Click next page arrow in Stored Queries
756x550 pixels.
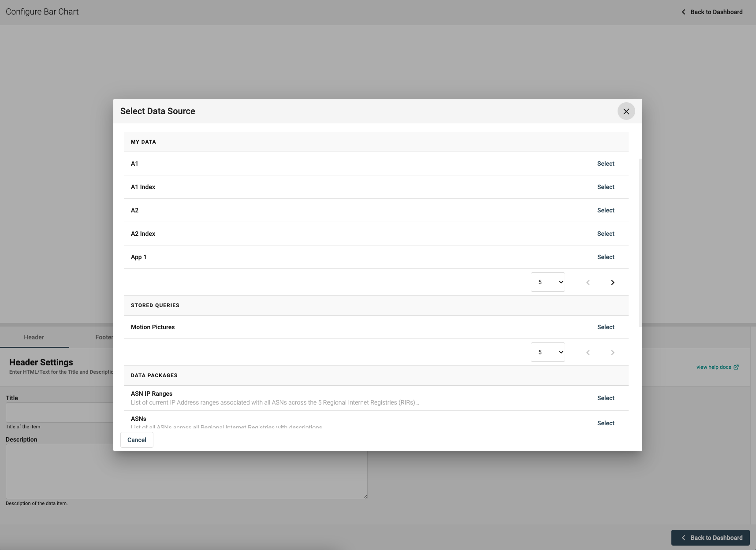(612, 353)
